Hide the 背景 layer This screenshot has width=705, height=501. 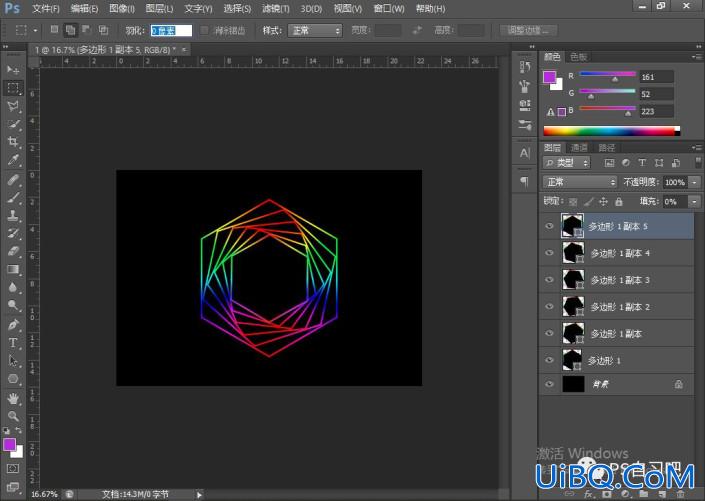click(x=549, y=384)
